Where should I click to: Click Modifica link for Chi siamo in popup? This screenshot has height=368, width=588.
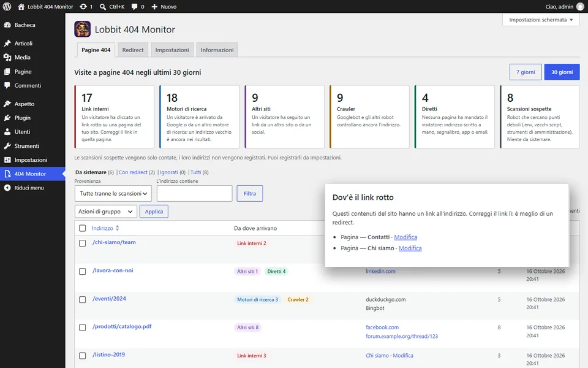click(x=410, y=248)
